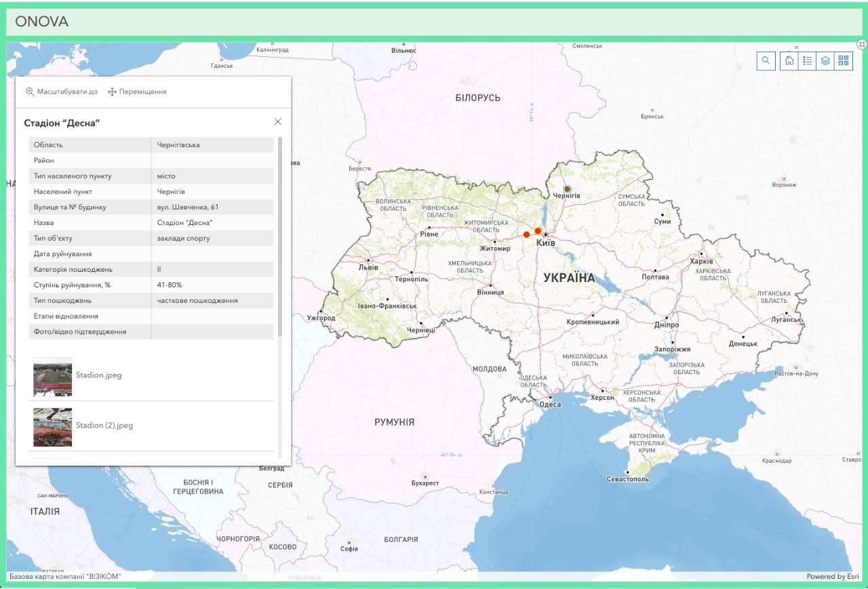Image resolution: width=868 pixels, height=589 pixels.
Task: Click the Етапи відновлення label
Action: (x=66, y=317)
